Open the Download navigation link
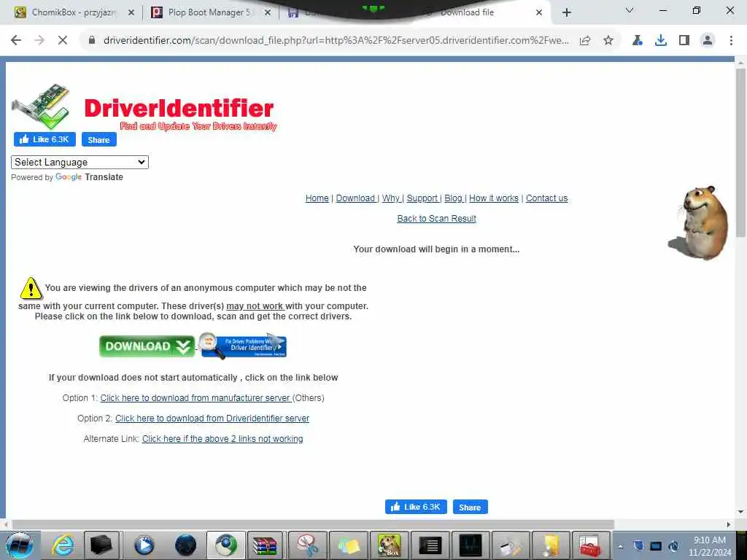Viewport: 747px width, 560px height. [x=355, y=198]
